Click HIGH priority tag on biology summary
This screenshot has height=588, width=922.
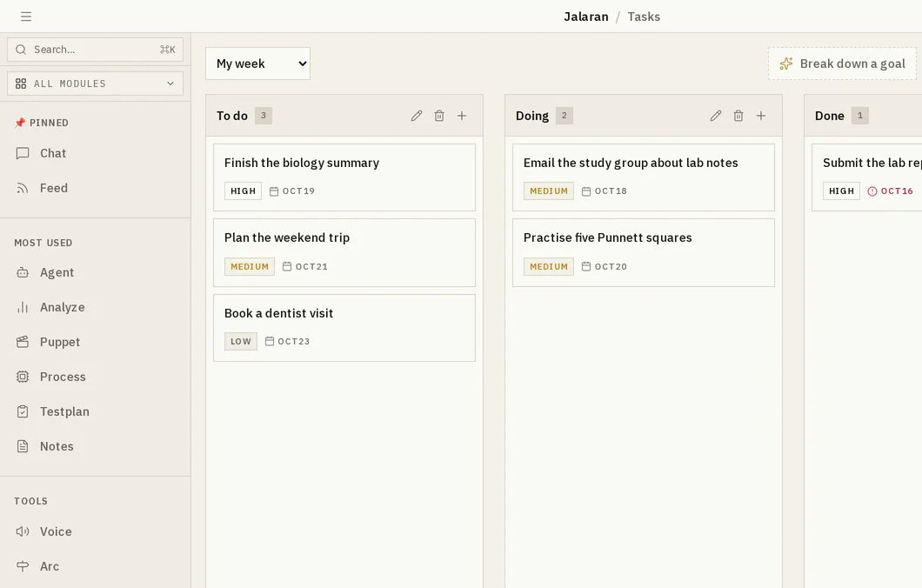click(243, 191)
